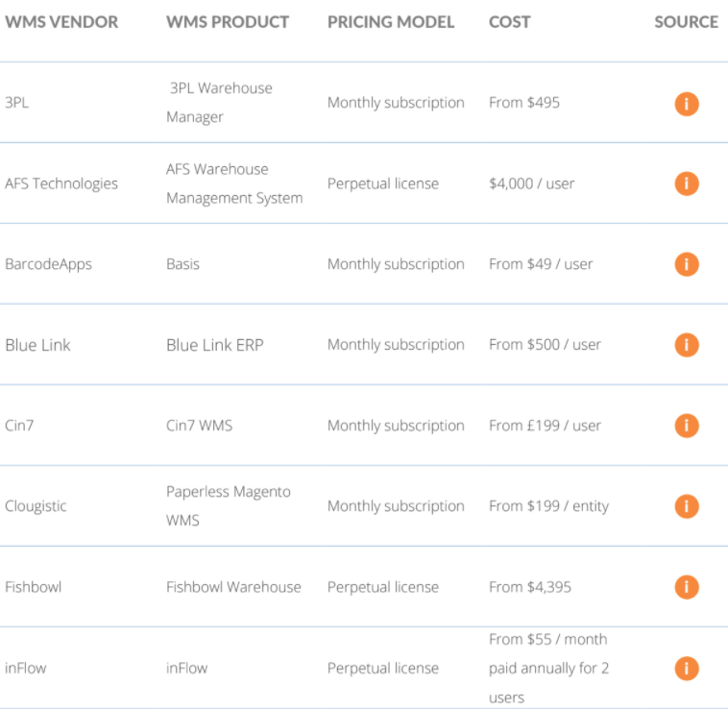Viewport: 728px width, 709px height.
Task: Open source info icon for inFlow
Action: (x=686, y=668)
